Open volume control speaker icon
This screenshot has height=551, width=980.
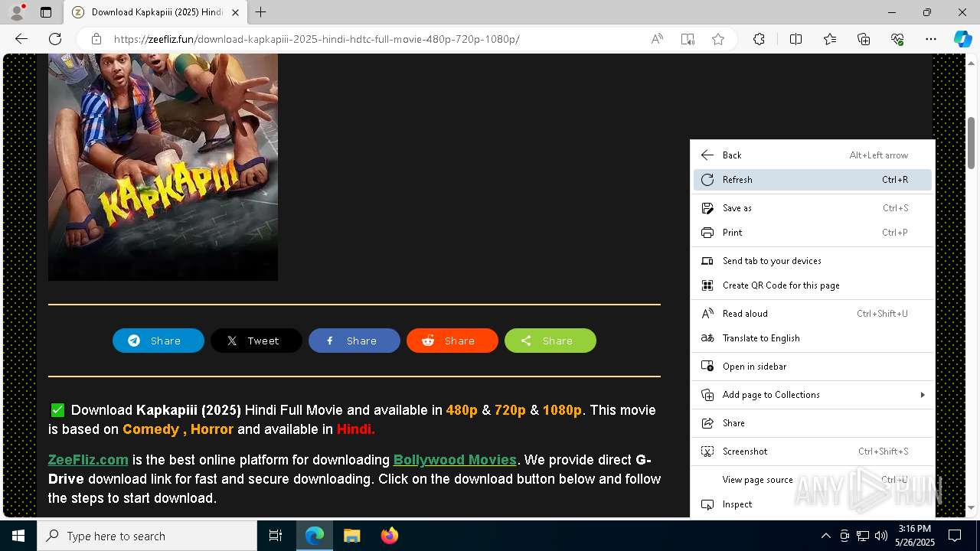tap(880, 536)
